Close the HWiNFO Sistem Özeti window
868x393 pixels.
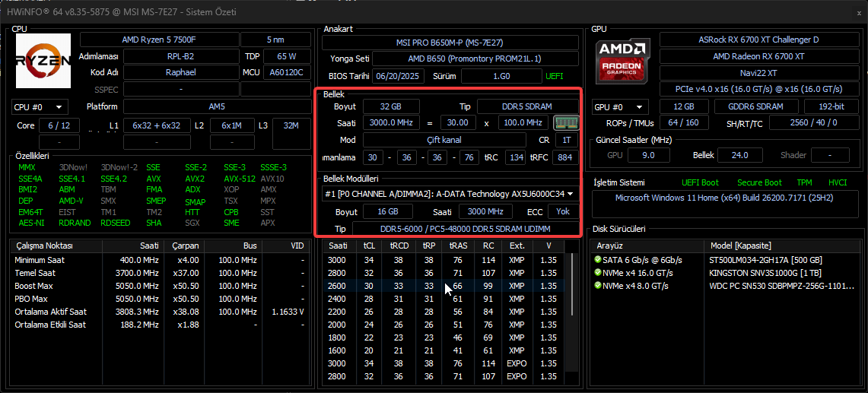pyautogui.click(x=859, y=12)
